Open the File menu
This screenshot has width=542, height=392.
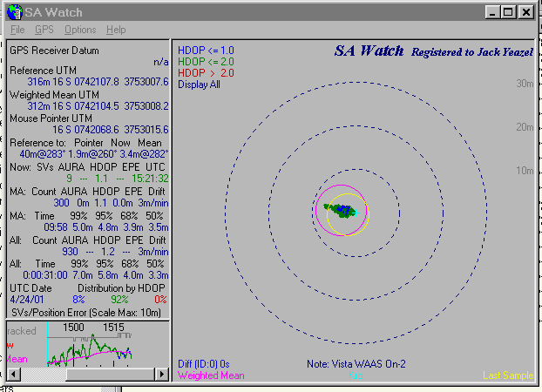[x=17, y=30]
